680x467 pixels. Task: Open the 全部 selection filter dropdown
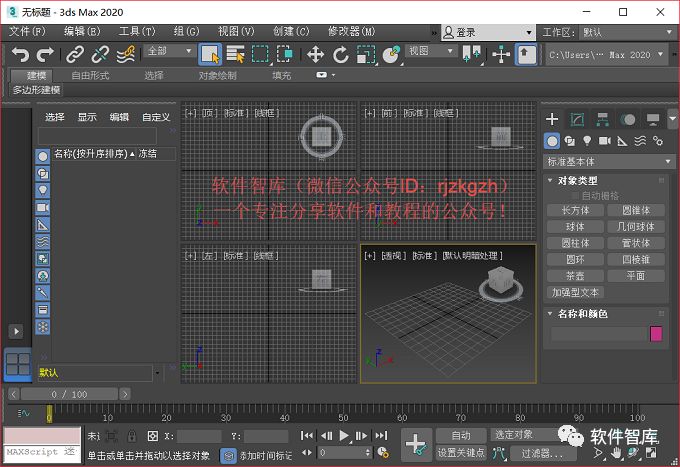click(170, 51)
